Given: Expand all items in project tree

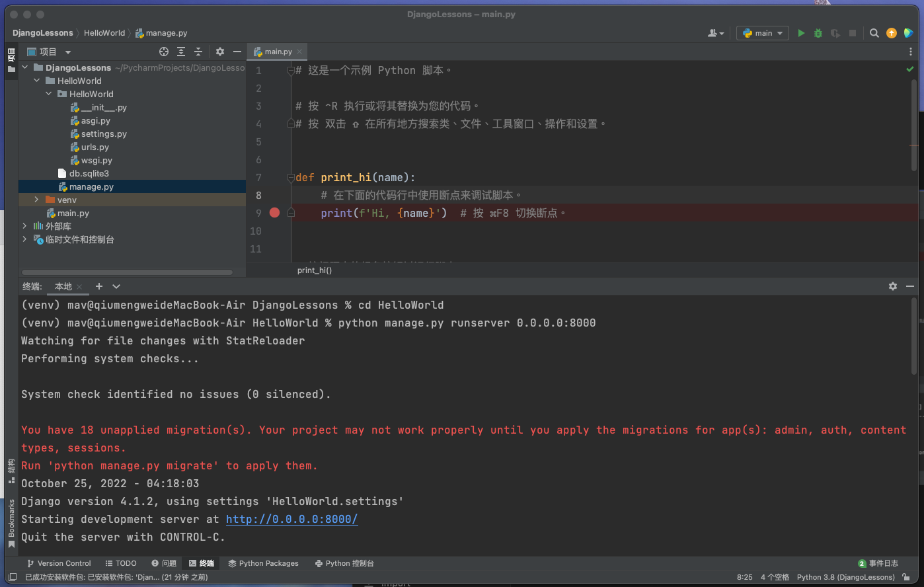Looking at the screenshot, I should [x=181, y=52].
